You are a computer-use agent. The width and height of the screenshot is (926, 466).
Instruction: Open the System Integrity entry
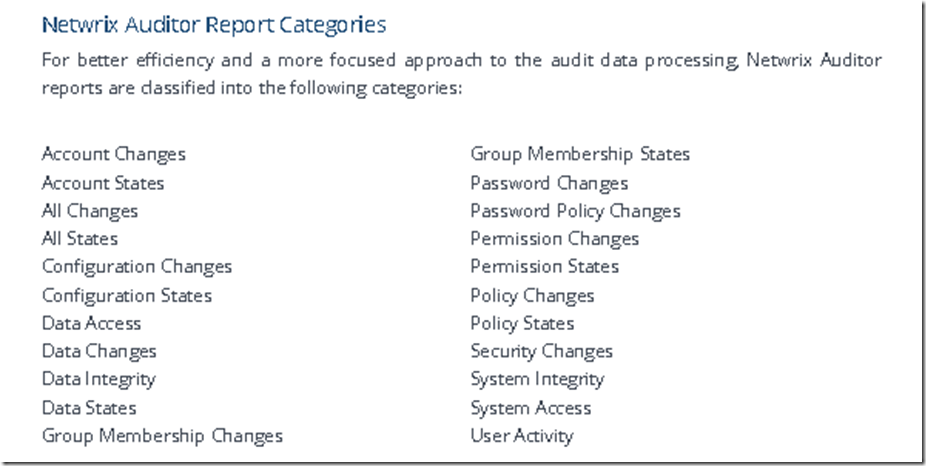(537, 379)
